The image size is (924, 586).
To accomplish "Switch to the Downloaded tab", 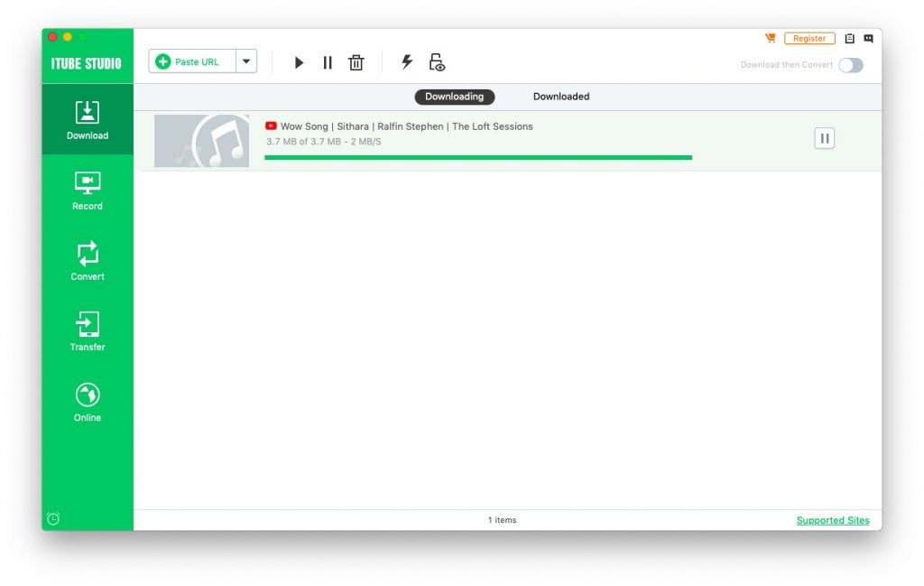I will (x=561, y=97).
